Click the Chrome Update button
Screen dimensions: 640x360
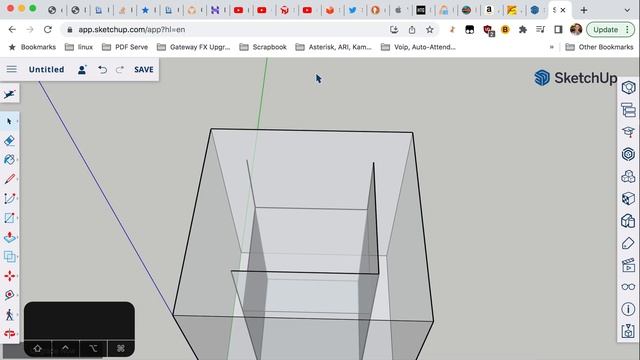[610, 29]
